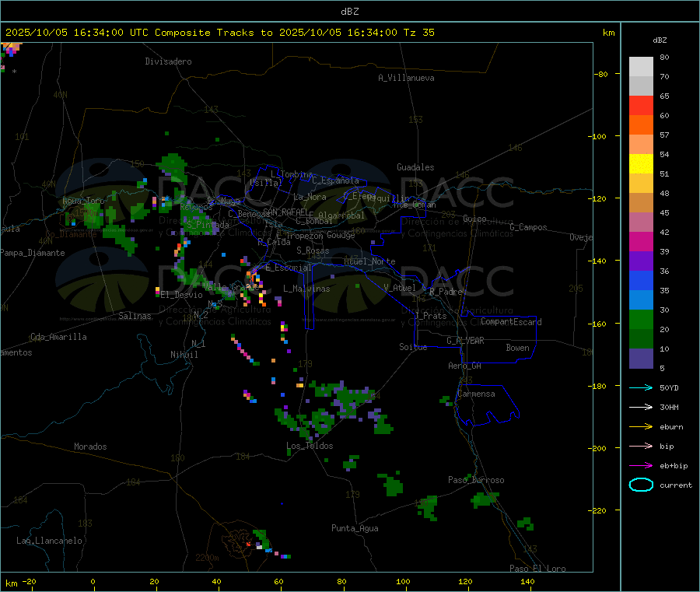Click the Bowen map label

(x=518, y=348)
